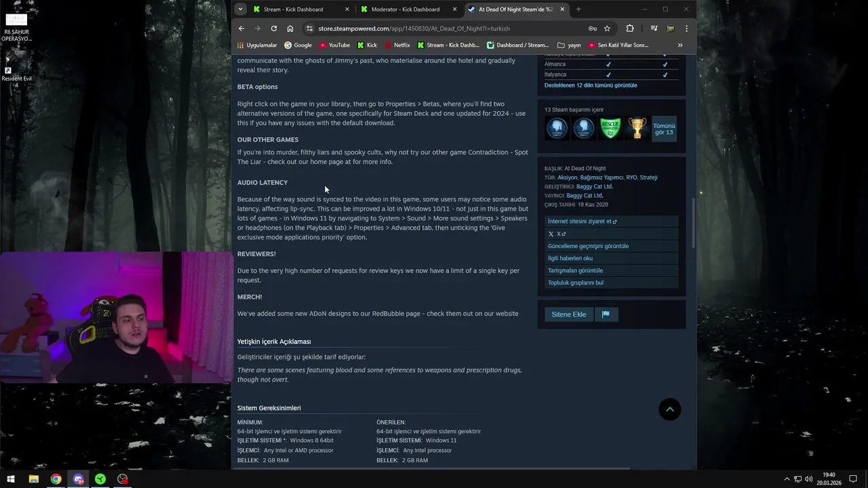
Task: Close the Moderator - Kick Dashboard tab
Action: (x=455, y=9)
